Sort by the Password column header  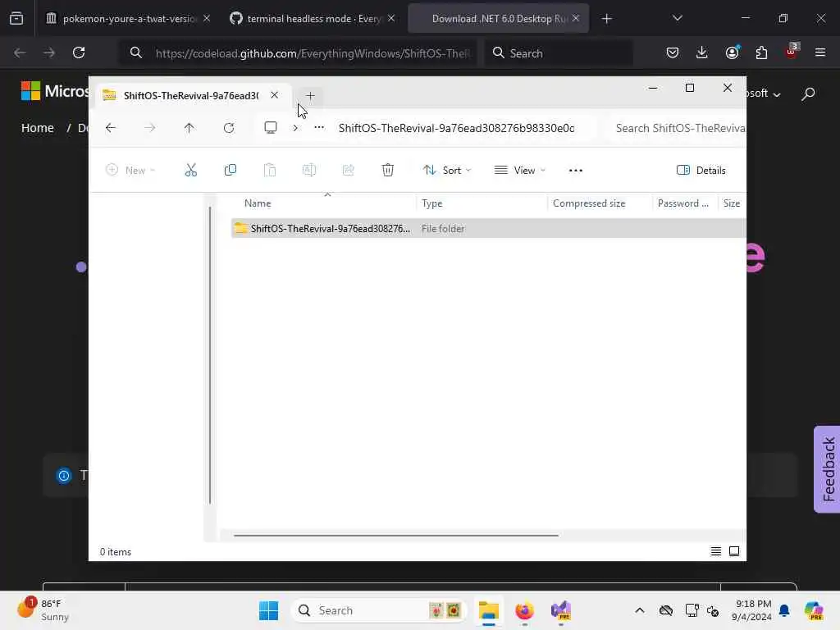[x=683, y=203]
